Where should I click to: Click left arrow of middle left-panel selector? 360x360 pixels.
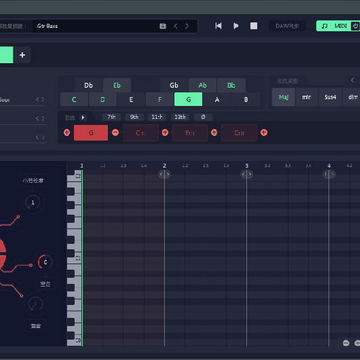pos(37,118)
